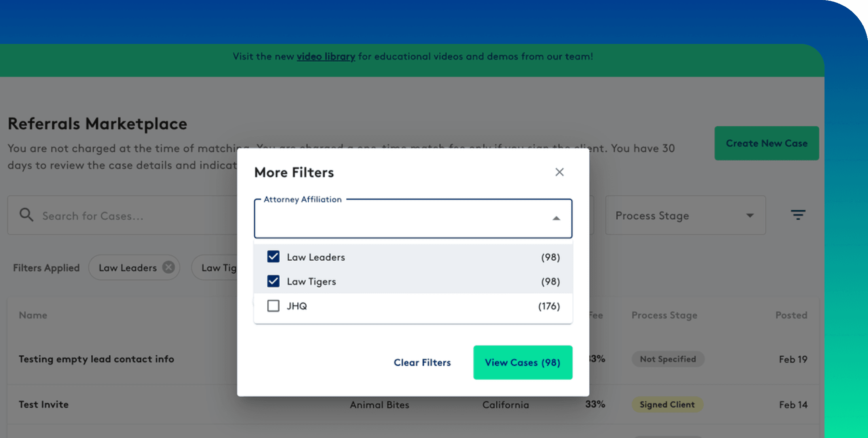Image resolution: width=868 pixels, height=438 pixels.
Task: Click the Posted column header
Action: [791, 315]
